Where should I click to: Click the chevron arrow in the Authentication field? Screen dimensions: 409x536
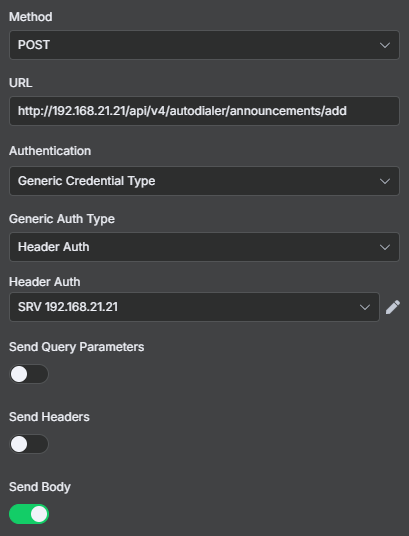point(385,181)
